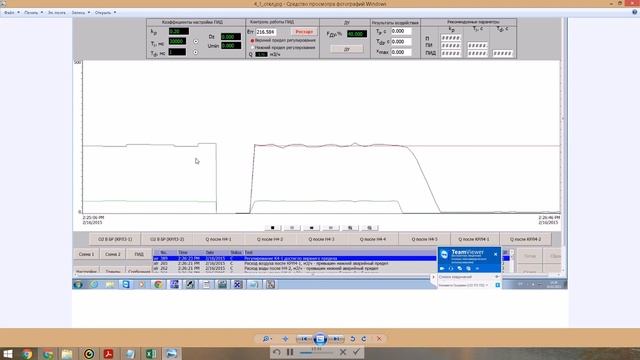Click the 216.584 value field
640x360 pixels.
[266, 32]
